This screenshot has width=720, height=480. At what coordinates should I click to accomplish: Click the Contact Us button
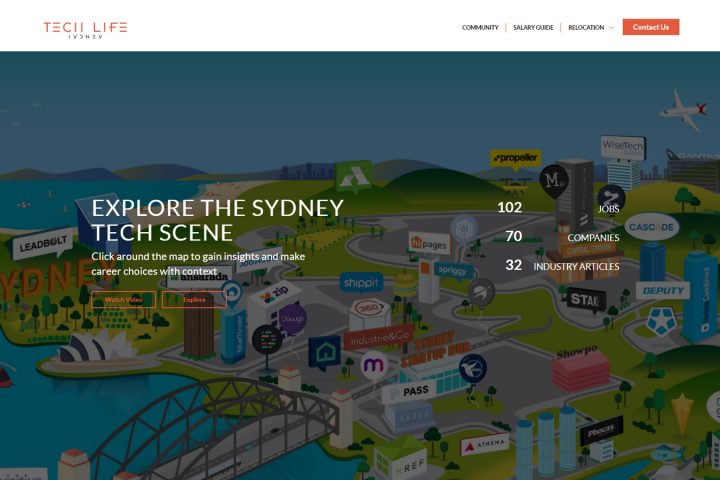click(x=651, y=27)
